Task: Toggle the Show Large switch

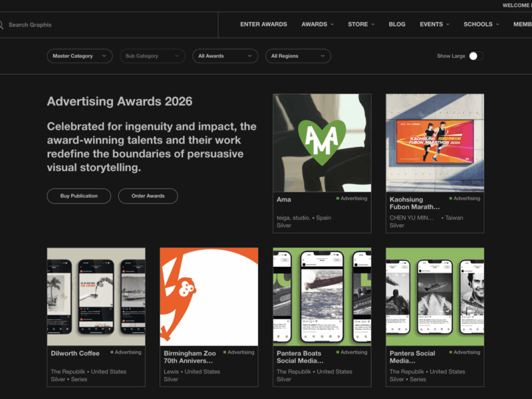Action: click(476, 56)
